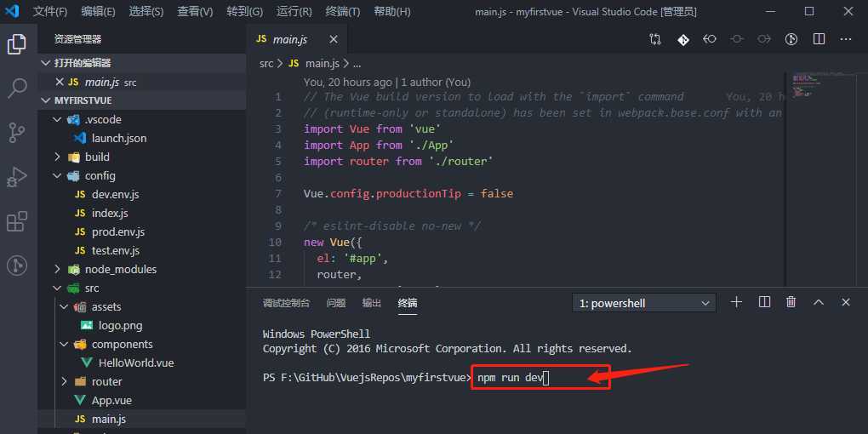Open the Run and Debug view
Image resolution: width=868 pixels, height=434 pixels.
(x=17, y=178)
